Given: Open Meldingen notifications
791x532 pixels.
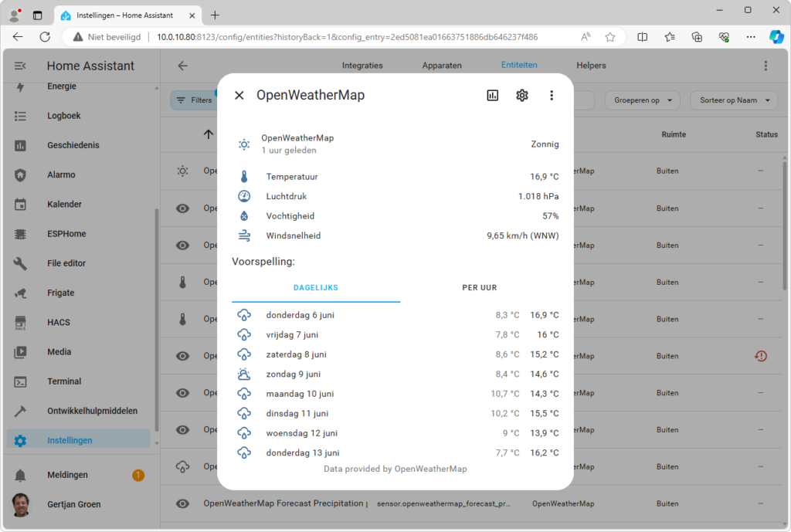Looking at the screenshot, I should click(67, 475).
